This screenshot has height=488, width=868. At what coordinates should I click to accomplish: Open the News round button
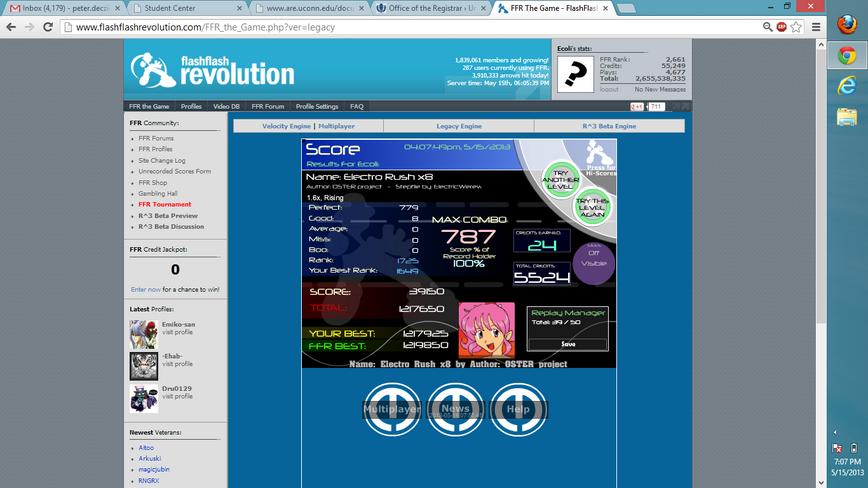pos(455,409)
